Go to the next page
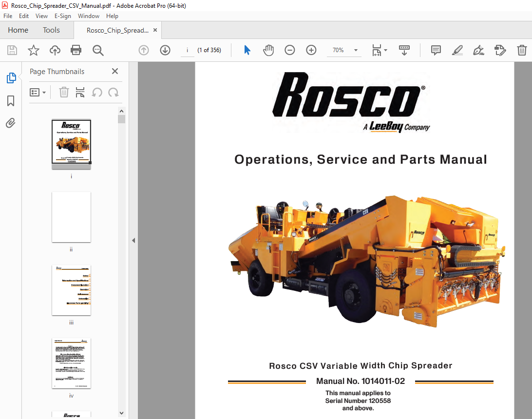The width and height of the screenshot is (532, 419). coord(165,50)
